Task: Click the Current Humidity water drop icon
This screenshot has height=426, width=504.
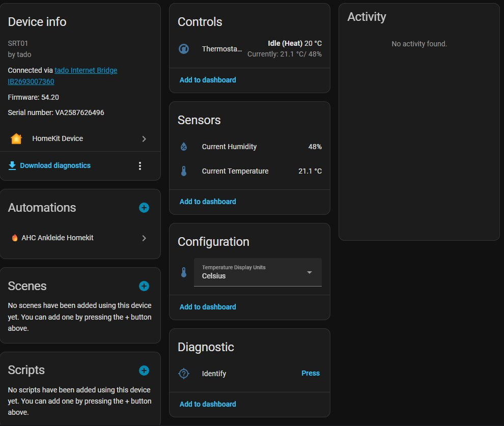Action: (x=184, y=147)
